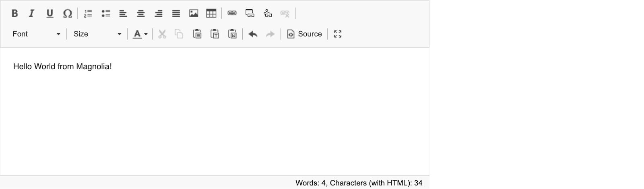The image size is (644, 189).
Task: Insert an image
Action: click(x=194, y=13)
